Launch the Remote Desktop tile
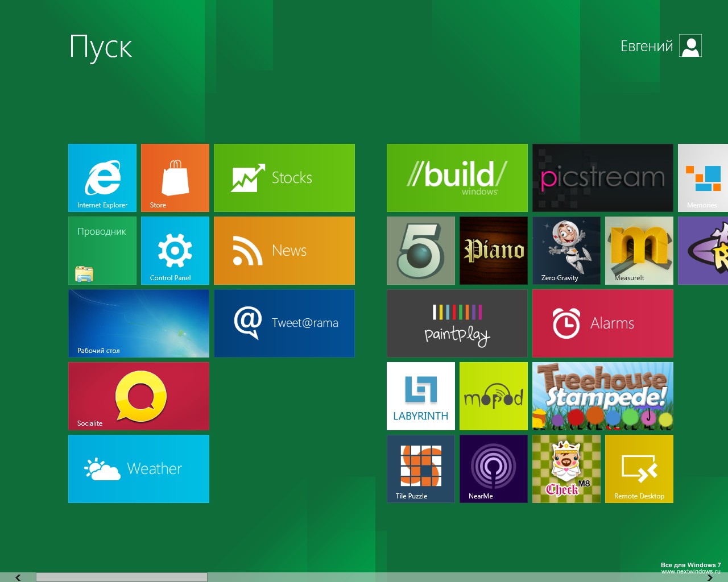728x582 pixels. [x=639, y=469]
